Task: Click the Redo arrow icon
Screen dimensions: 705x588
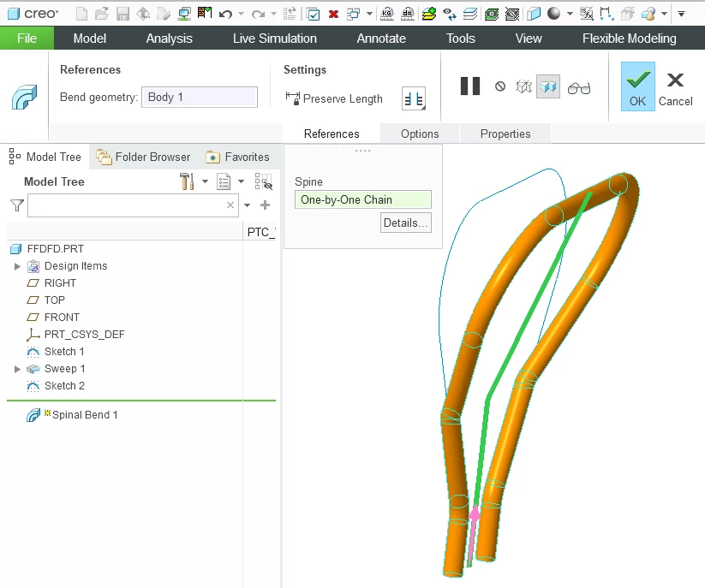Action: click(258, 14)
